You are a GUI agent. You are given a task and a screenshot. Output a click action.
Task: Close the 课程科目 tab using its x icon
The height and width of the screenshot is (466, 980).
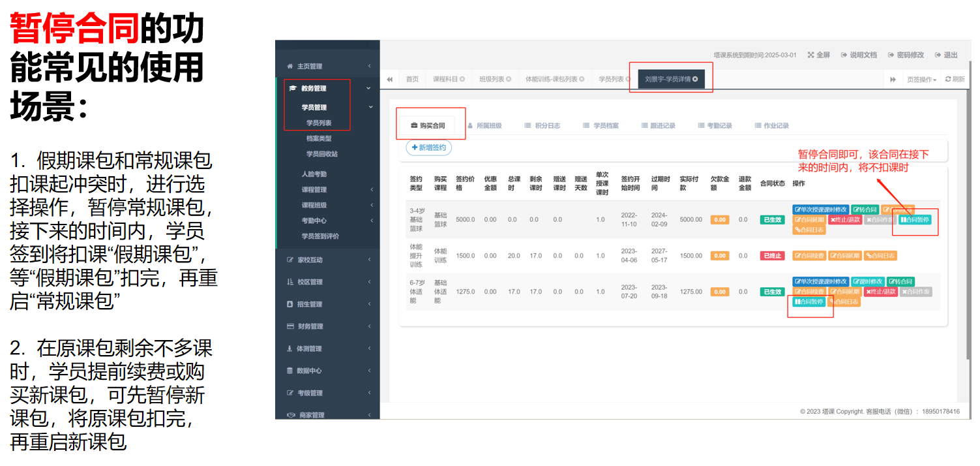point(462,80)
